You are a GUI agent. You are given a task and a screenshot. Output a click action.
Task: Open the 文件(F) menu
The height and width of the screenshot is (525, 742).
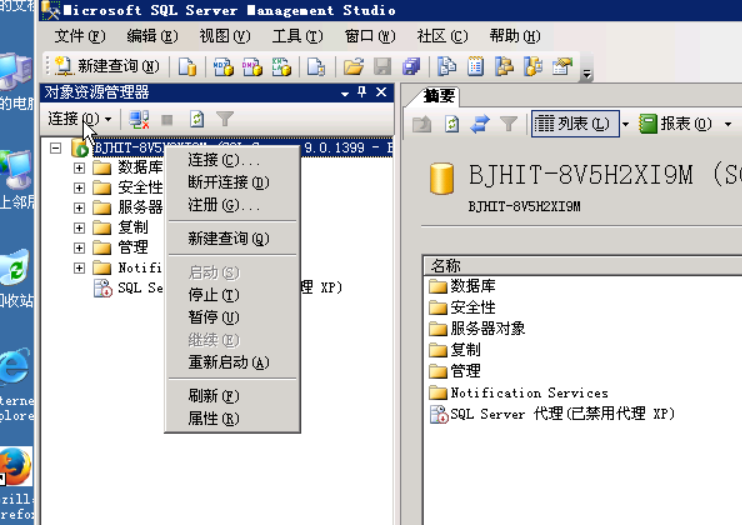80,36
